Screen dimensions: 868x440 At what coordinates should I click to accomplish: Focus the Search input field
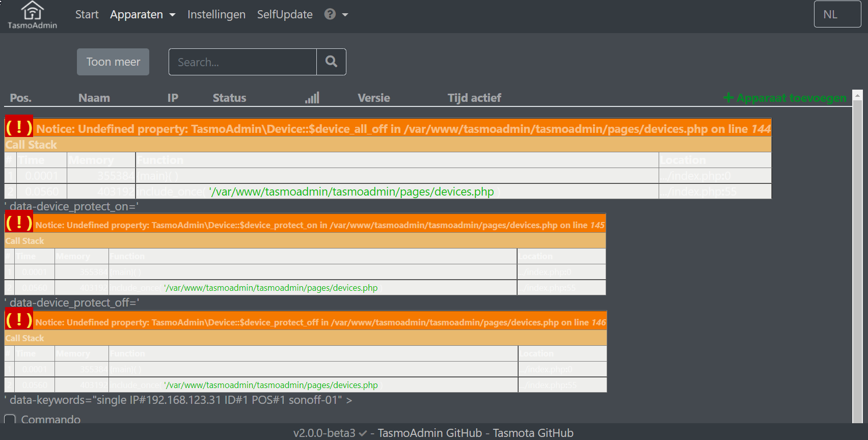point(242,62)
